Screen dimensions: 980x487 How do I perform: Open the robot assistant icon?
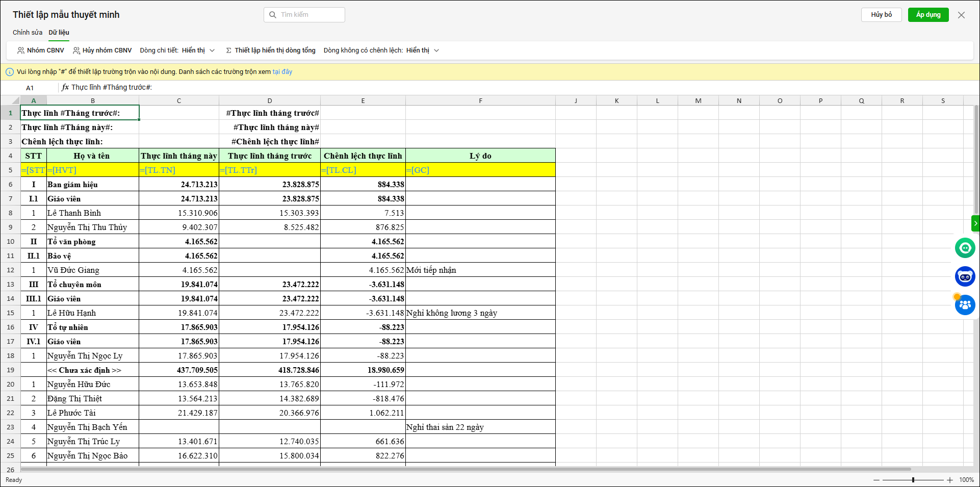pos(965,276)
